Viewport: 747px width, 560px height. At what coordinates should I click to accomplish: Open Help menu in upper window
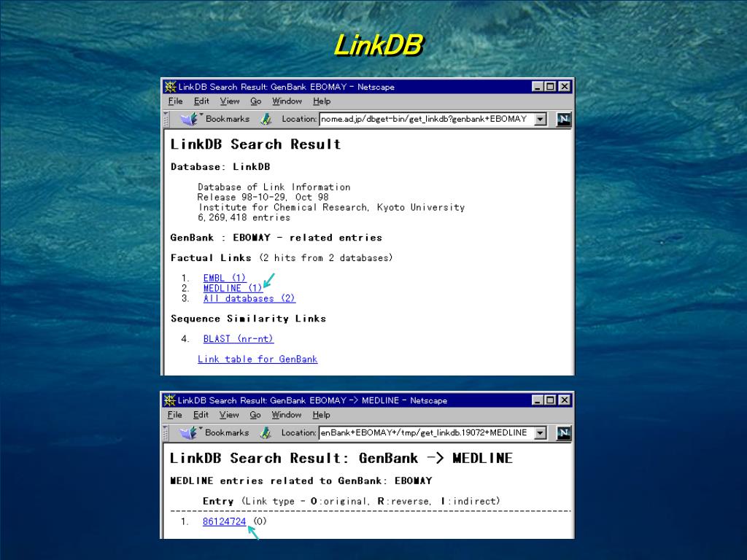(322, 101)
